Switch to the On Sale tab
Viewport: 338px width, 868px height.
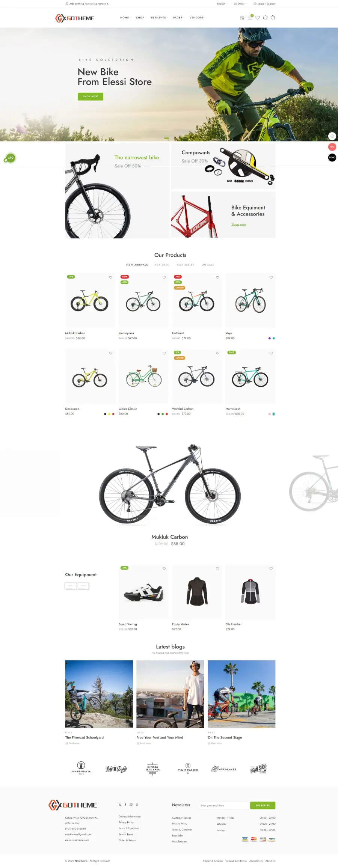click(208, 265)
